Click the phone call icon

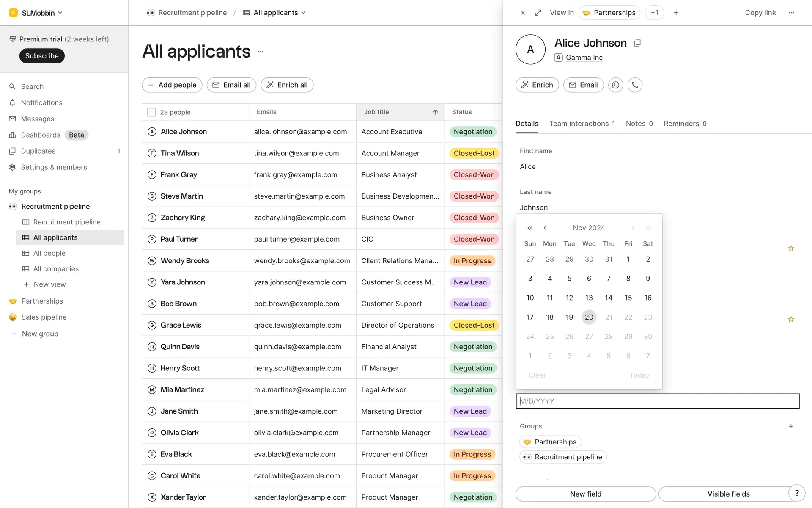635,85
